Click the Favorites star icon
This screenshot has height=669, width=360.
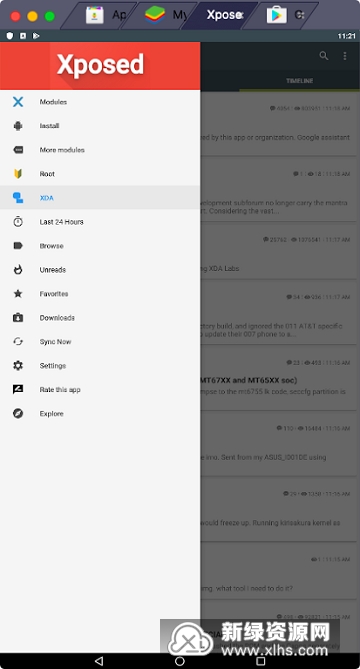(18, 294)
